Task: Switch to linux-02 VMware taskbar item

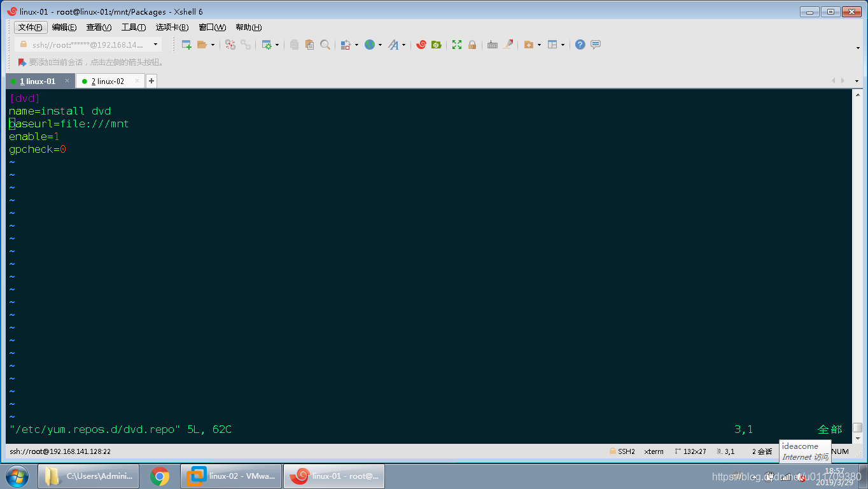Action: click(231, 476)
